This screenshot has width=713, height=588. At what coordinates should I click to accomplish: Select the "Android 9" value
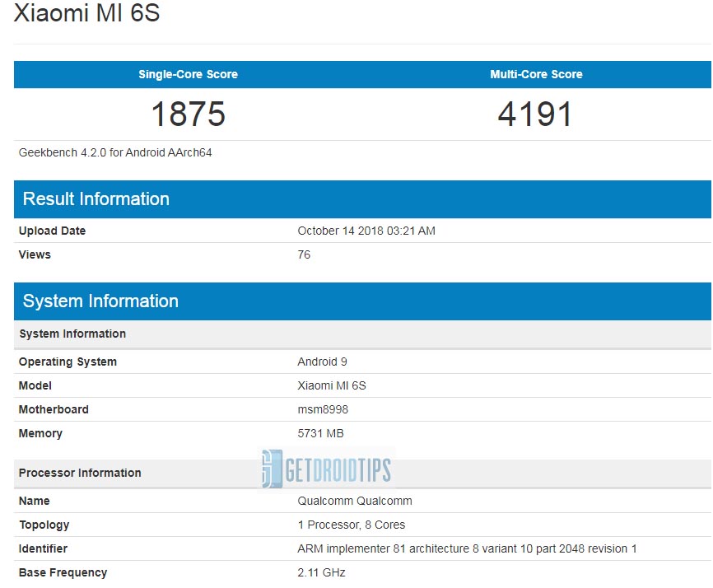tap(323, 362)
